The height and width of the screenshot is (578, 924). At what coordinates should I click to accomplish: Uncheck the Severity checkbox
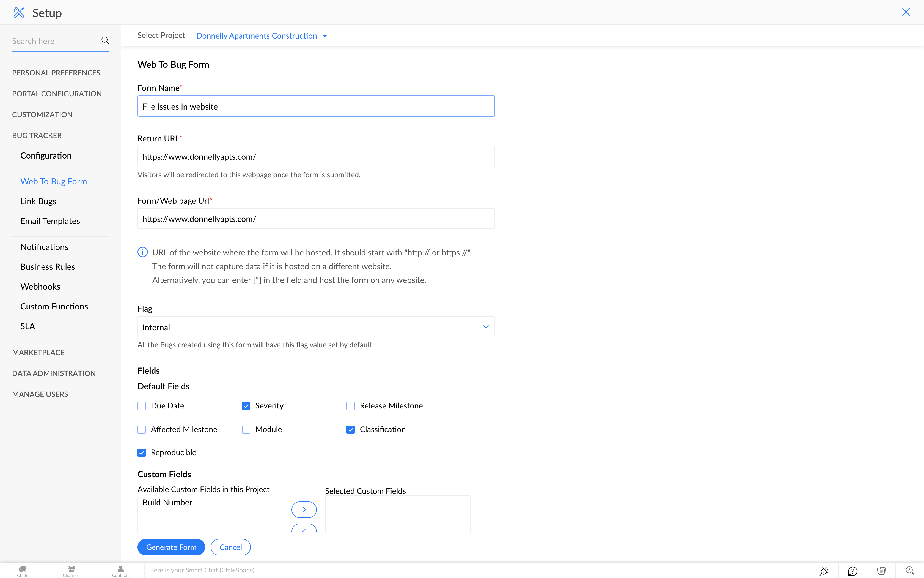(x=246, y=406)
